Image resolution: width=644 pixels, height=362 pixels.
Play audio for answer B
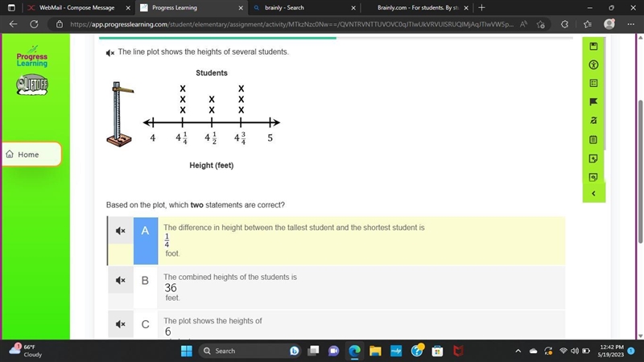pyautogui.click(x=120, y=280)
